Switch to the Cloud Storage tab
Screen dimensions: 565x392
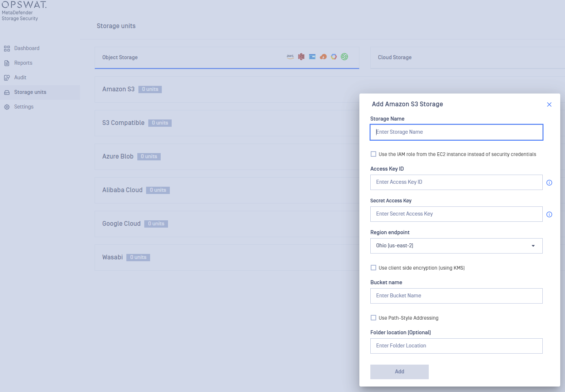(467, 57)
